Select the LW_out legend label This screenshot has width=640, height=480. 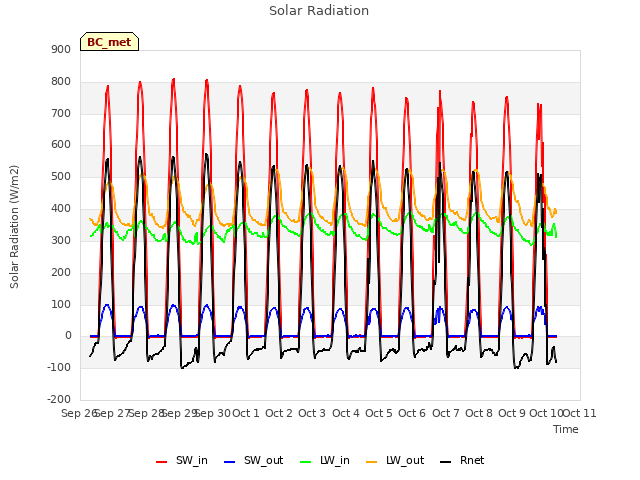[x=405, y=460]
